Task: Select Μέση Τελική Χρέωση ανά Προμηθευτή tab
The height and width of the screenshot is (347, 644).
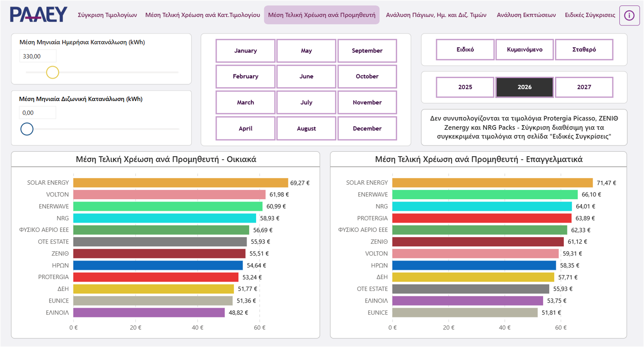Action: [x=322, y=15]
